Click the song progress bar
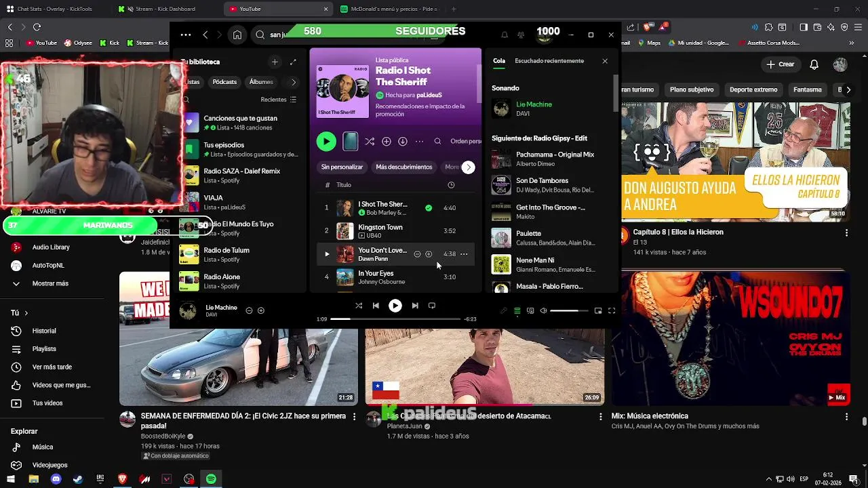Image resolution: width=868 pixels, height=488 pixels. click(x=395, y=319)
